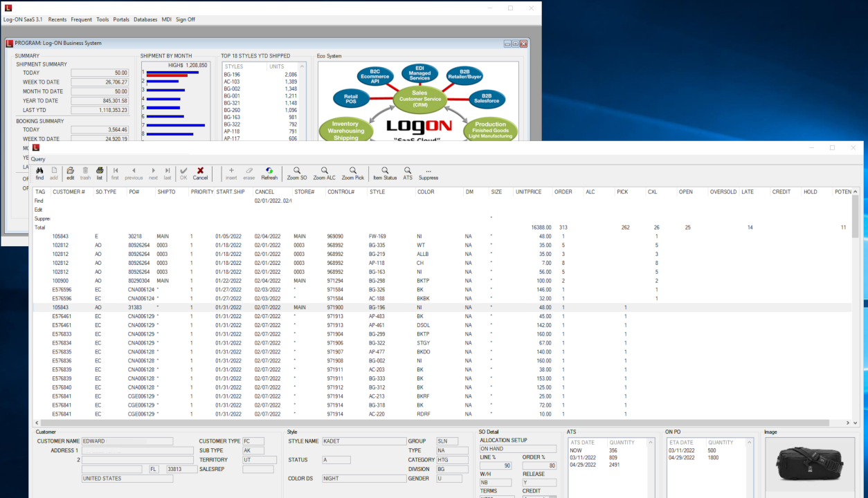Go to next record arrow

[153, 170]
